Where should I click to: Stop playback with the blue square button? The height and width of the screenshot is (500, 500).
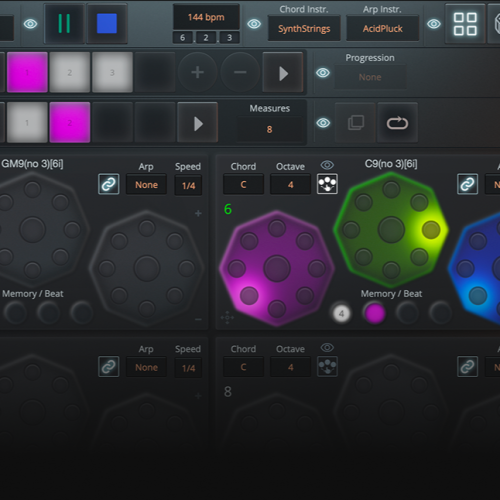107,24
